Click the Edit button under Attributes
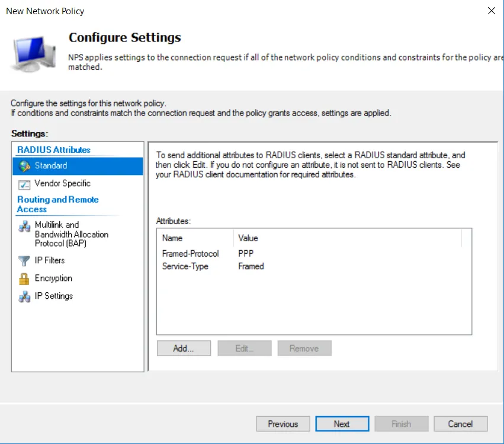This screenshot has width=504, height=444. pos(244,348)
